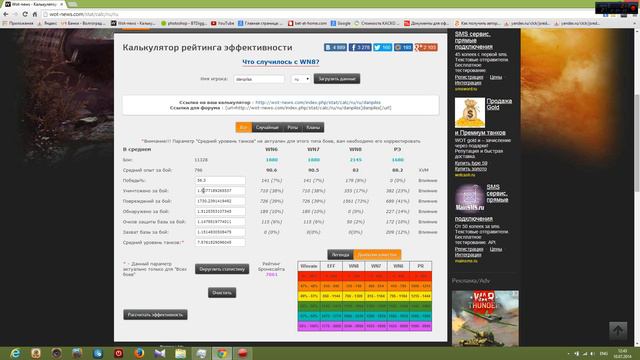Open 'SMS сервис, прямые подключения' top link
The width and height of the screenshot is (640, 360).
click(473, 40)
